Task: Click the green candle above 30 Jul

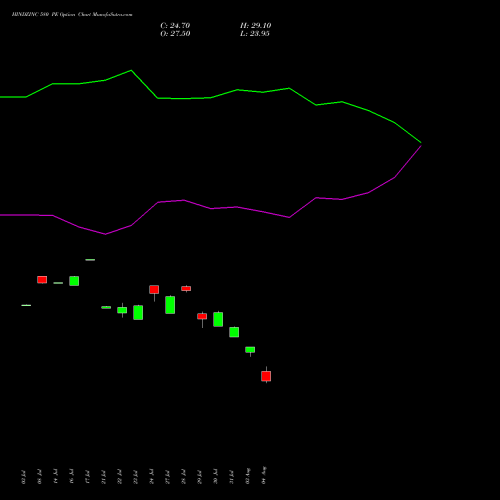Action: point(218,319)
